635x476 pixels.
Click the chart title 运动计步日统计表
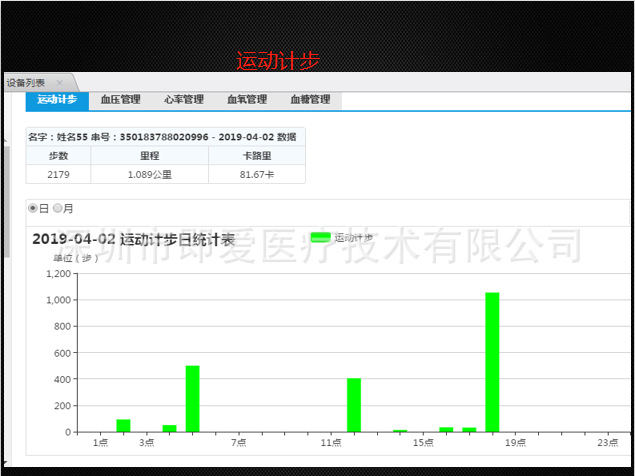point(134,239)
